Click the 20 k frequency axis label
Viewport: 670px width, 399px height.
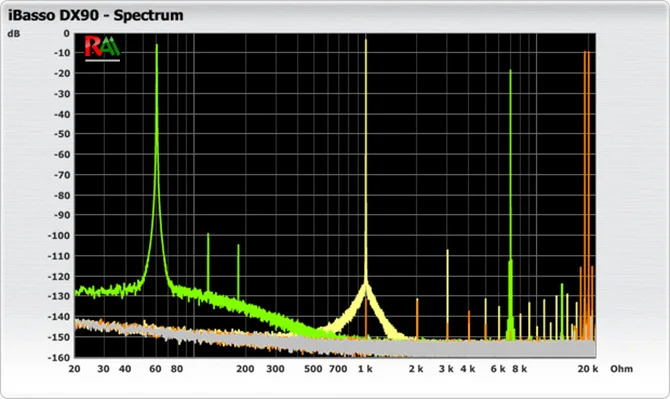(x=588, y=369)
